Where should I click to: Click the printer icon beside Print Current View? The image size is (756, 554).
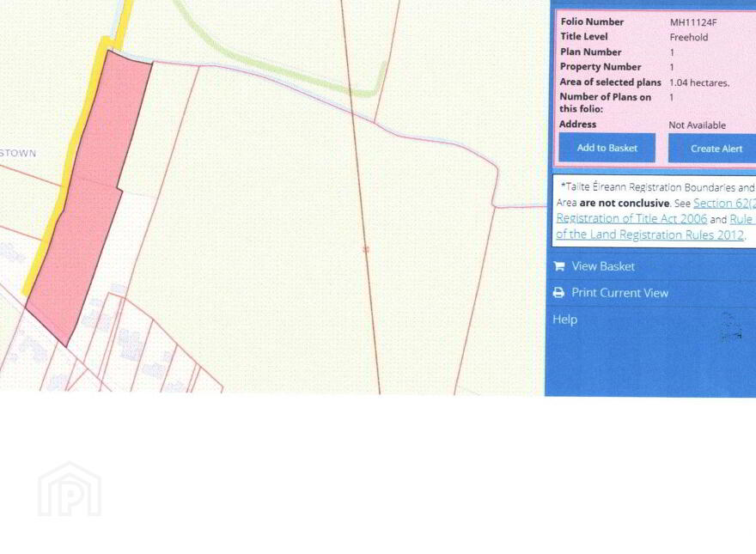pos(558,293)
